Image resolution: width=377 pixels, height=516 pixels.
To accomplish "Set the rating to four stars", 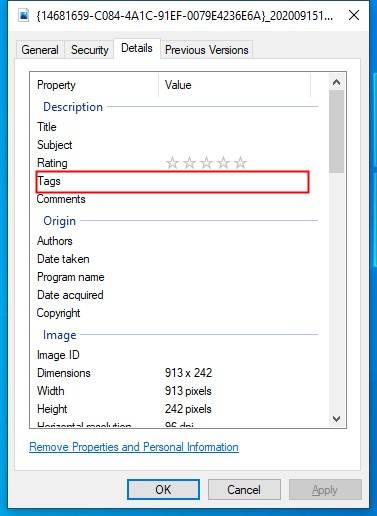I will tap(223, 163).
